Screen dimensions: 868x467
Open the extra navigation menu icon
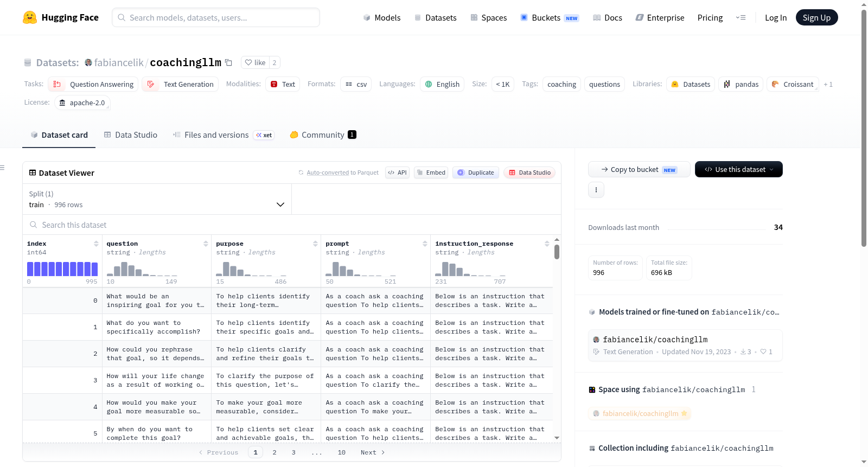pos(741,17)
